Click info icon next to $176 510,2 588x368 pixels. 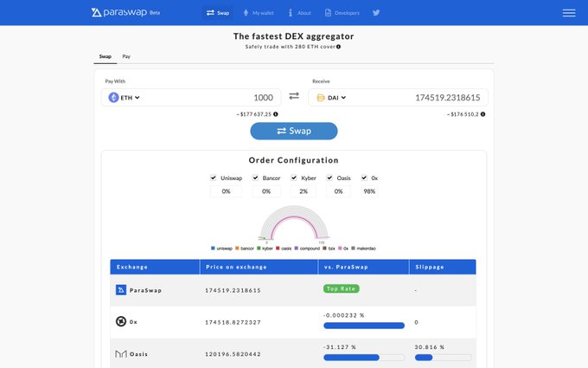pos(483,114)
